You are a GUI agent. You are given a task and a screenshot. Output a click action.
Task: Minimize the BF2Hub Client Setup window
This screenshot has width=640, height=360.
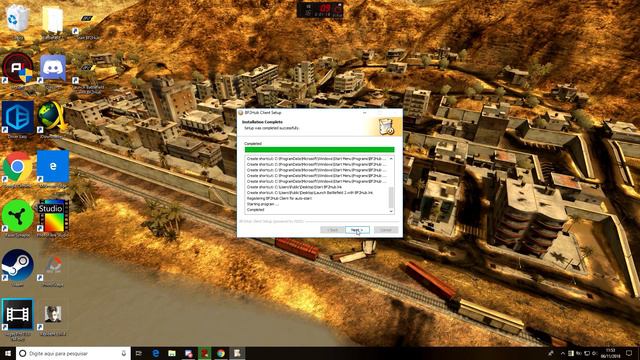click(365, 113)
